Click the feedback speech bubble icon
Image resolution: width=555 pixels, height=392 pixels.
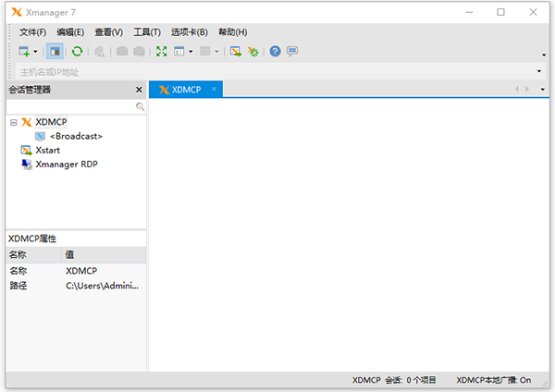pos(292,52)
